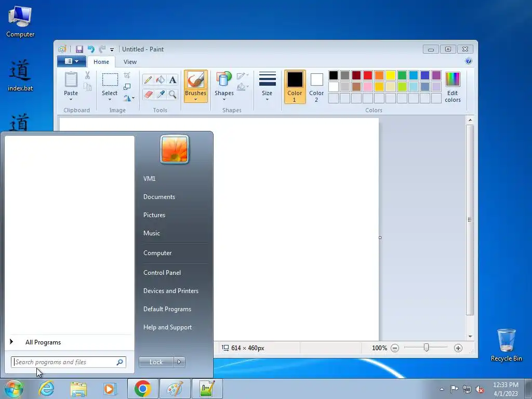
Task: Click the Crop icon in Image group
Action: pos(127,75)
